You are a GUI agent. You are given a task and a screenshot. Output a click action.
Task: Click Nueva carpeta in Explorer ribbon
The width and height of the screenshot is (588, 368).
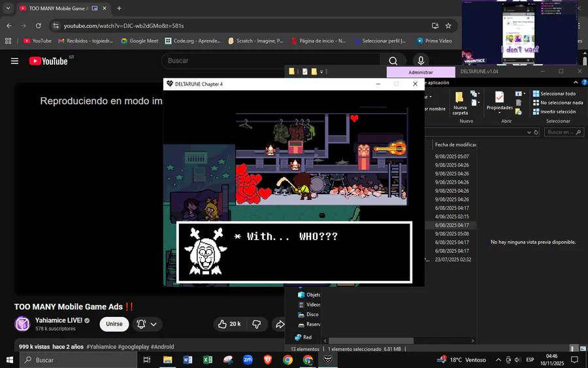460,103
